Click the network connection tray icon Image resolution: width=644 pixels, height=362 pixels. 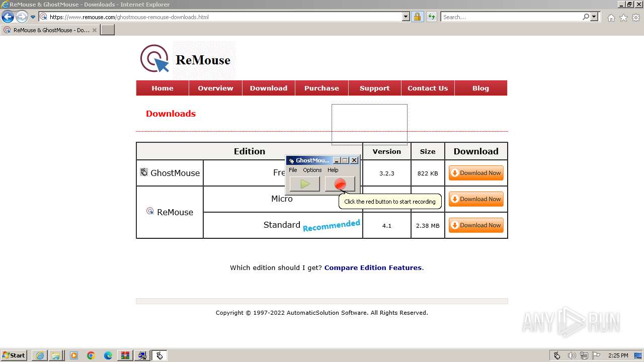[584, 355]
